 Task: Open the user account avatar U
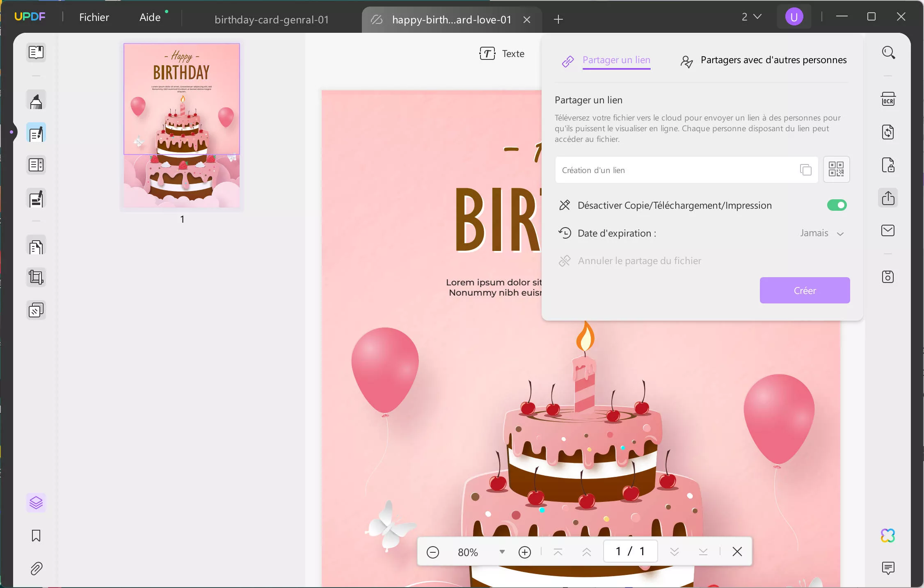(794, 17)
